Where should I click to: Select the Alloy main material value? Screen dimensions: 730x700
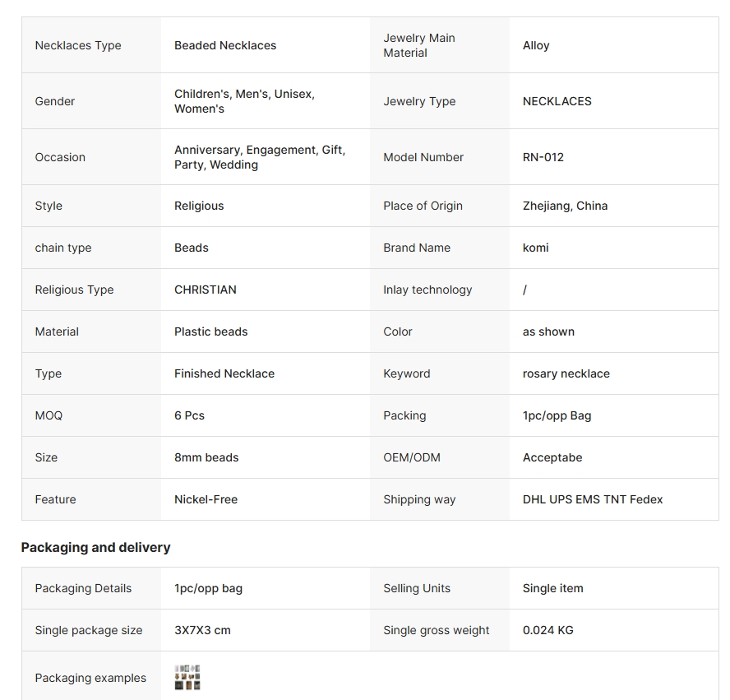[536, 45]
